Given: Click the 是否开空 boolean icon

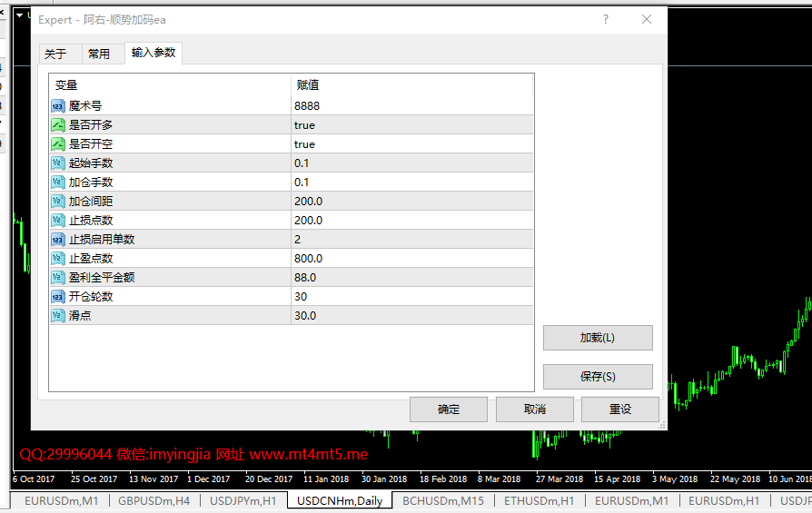Looking at the screenshot, I should [x=58, y=144].
